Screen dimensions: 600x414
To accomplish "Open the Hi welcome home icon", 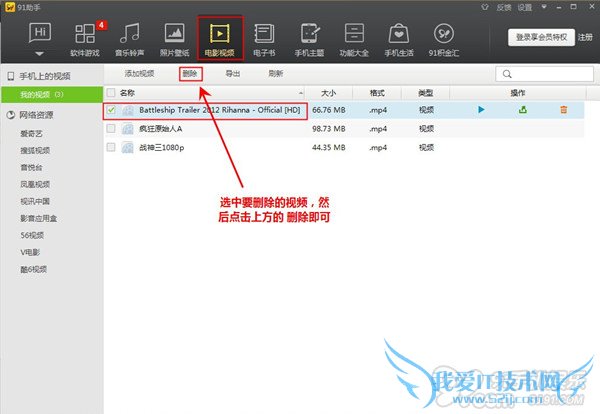I will click(x=40, y=33).
